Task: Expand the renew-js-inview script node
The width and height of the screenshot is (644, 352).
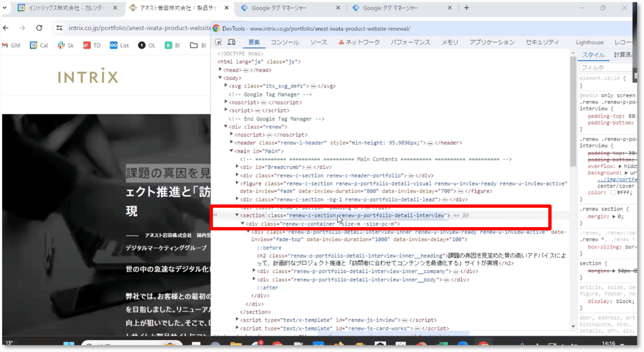Action: (237, 320)
